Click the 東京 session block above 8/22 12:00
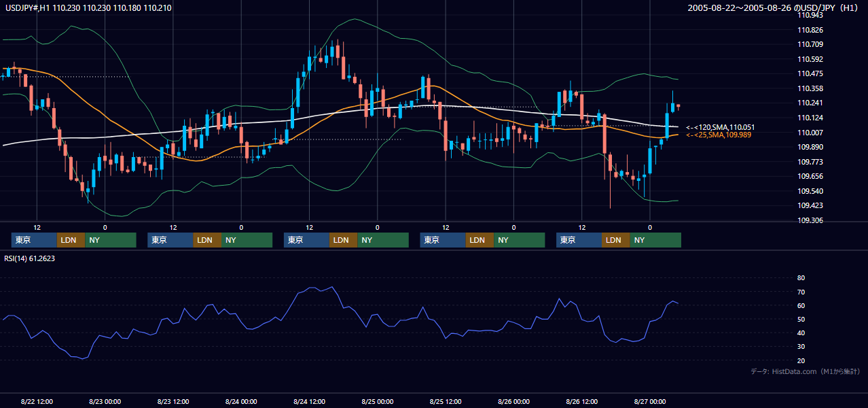This screenshot has width=868, height=408. click(34, 240)
